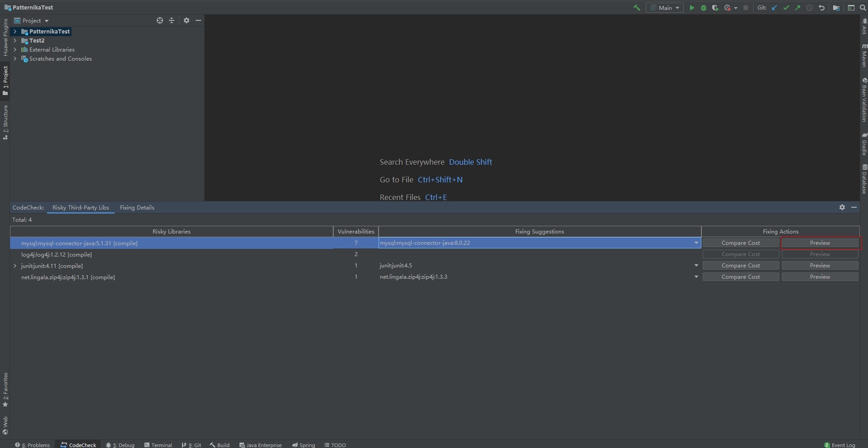Viewport: 868px width, 448px height.
Task: Open the Project Structure icon
Action: click(x=836, y=8)
